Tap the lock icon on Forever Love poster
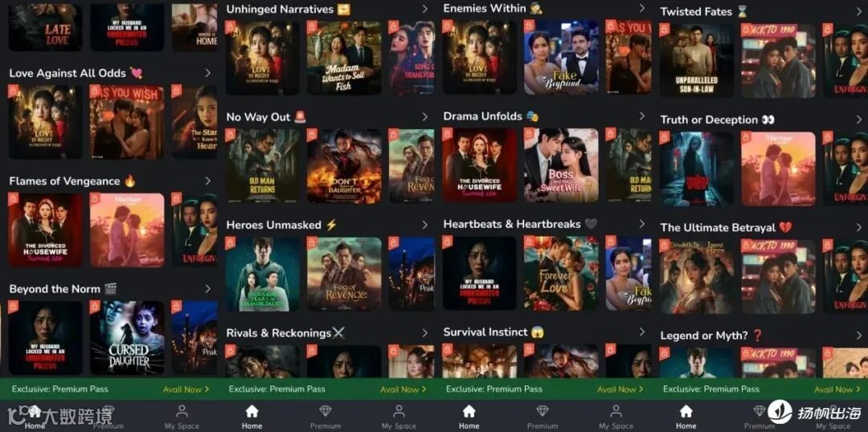Viewport: 868px width, 432px height. point(529,242)
